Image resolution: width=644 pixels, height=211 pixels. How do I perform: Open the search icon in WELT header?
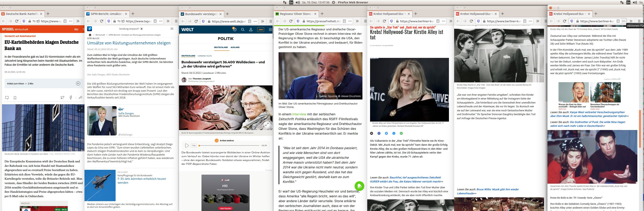pos(242,30)
